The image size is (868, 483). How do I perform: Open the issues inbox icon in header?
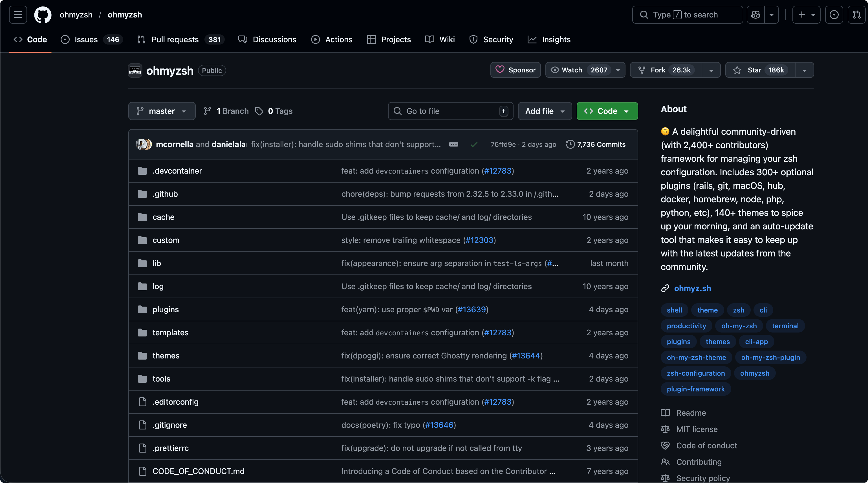pos(834,15)
